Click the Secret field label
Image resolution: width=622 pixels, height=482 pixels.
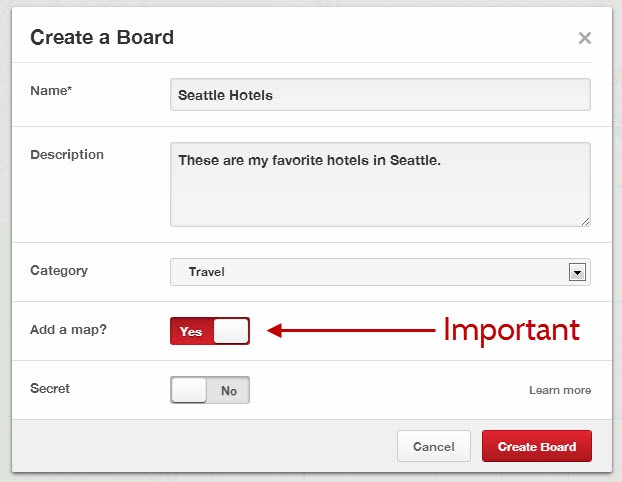point(50,388)
